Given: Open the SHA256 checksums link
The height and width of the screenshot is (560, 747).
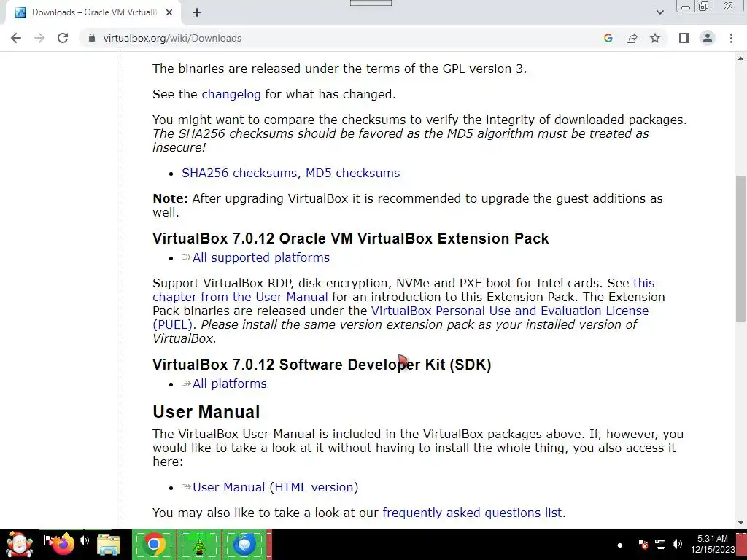Looking at the screenshot, I should [241, 173].
